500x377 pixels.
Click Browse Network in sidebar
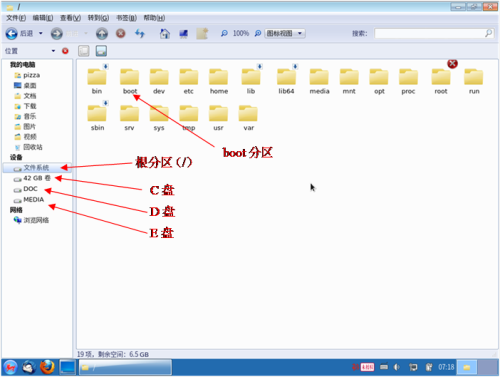[x=31, y=220]
